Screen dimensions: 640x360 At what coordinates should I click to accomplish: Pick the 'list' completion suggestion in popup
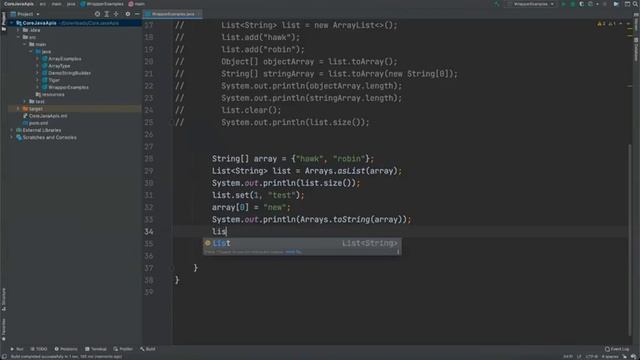(302, 243)
